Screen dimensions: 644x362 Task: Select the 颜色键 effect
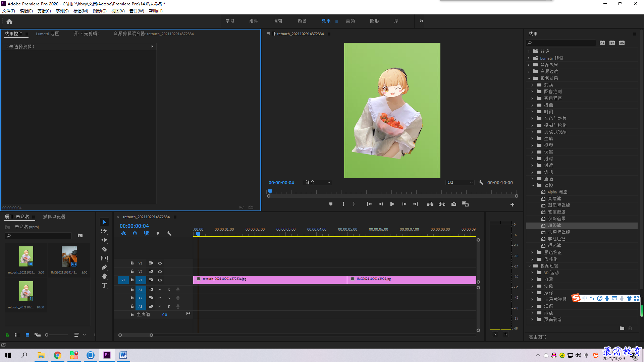[554, 246]
